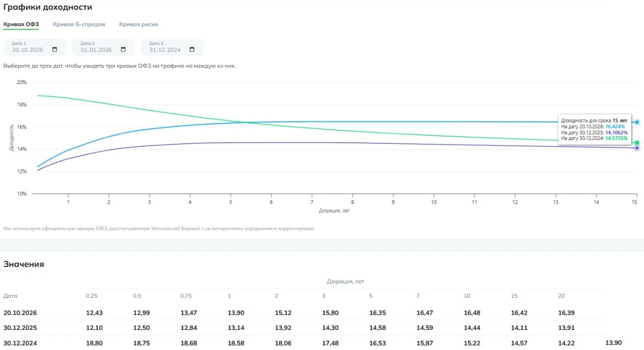Click the table cell with value 15,12
The width and height of the screenshot is (644, 350).
click(x=283, y=313)
